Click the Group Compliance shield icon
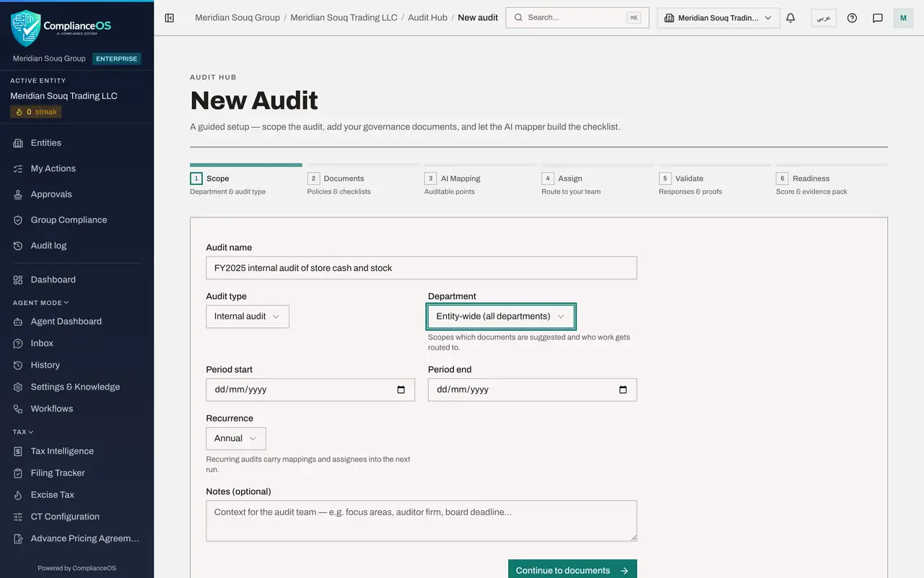924x578 pixels. click(18, 220)
